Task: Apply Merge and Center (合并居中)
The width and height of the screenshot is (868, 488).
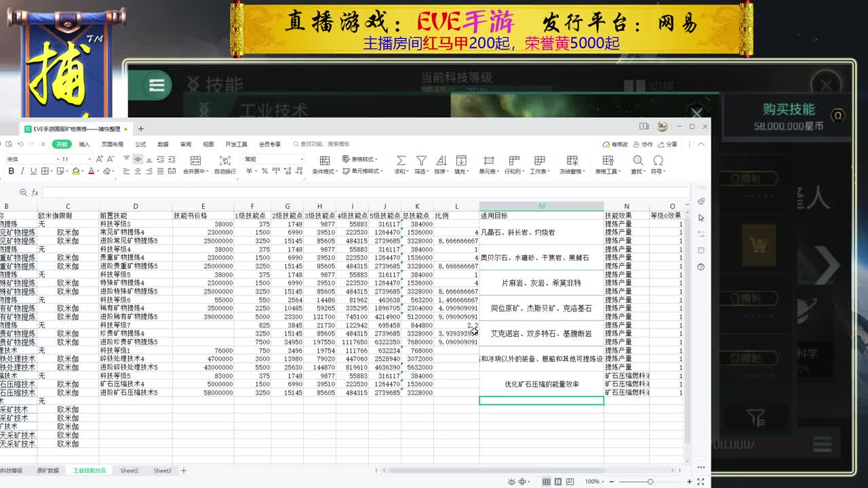Action: [x=196, y=163]
